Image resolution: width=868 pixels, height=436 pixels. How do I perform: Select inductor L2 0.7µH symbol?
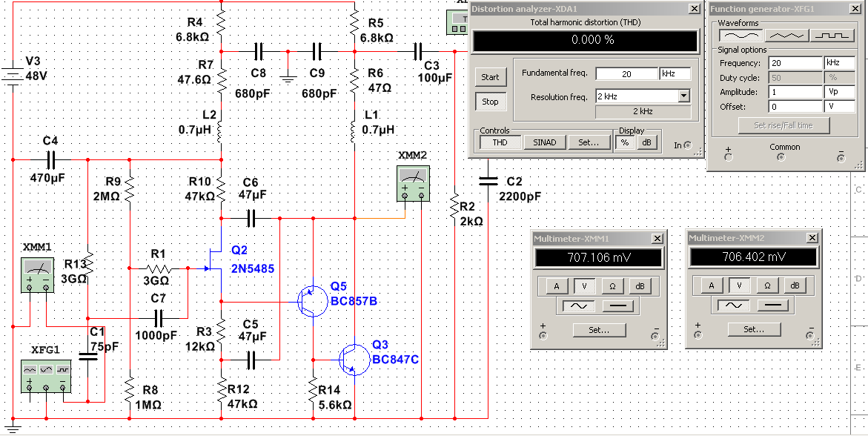point(221,131)
